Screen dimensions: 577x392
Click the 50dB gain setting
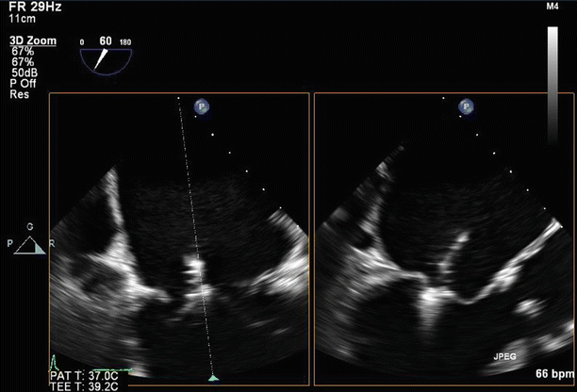point(25,73)
